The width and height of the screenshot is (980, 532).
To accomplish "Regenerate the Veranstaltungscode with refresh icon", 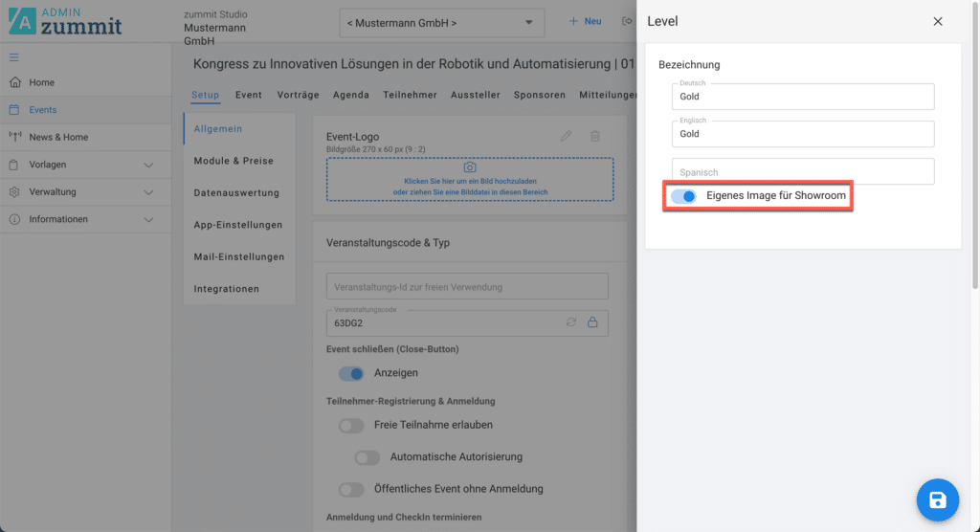I will 571,322.
